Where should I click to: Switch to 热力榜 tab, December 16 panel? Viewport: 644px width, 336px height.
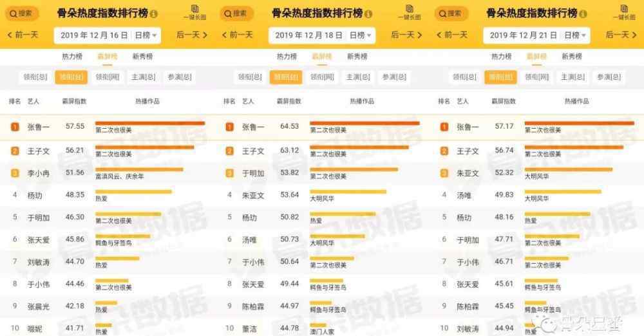pyautogui.click(x=72, y=56)
